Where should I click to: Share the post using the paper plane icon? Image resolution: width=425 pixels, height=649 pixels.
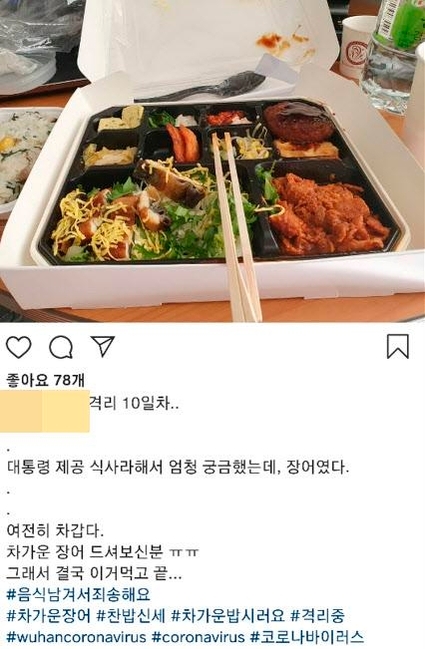[102, 346]
